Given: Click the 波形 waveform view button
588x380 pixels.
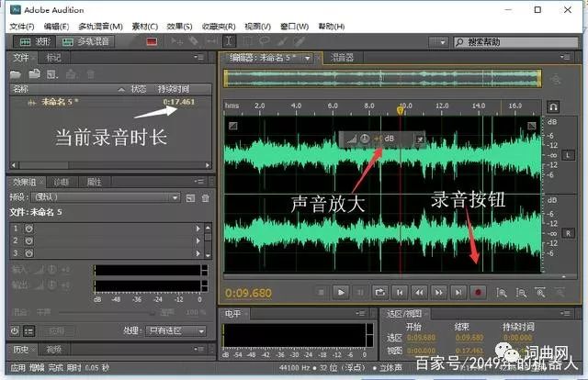Looking at the screenshot, I should 32,41.
